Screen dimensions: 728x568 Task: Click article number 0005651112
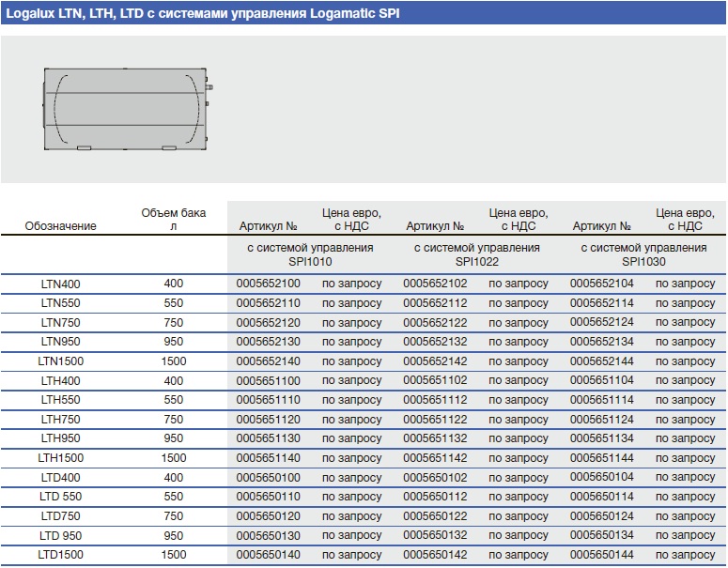click(x=435, y=400)
